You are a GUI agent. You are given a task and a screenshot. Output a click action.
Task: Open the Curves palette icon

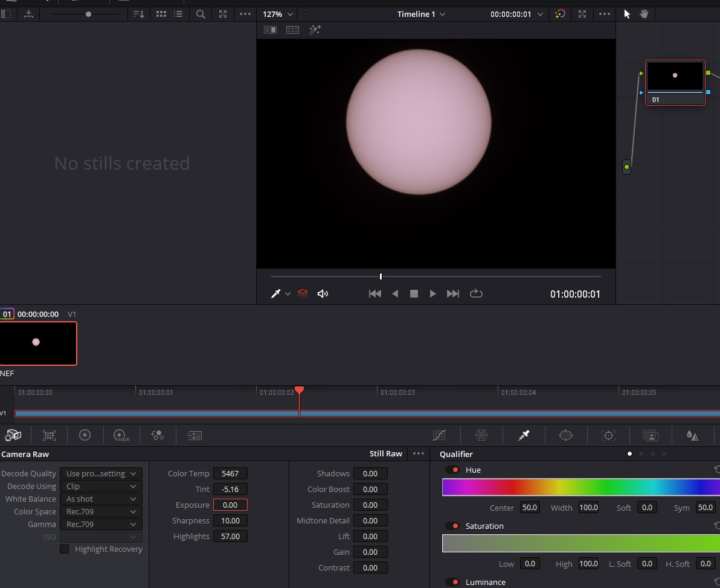pyautogui.click(x=439, y=435)
